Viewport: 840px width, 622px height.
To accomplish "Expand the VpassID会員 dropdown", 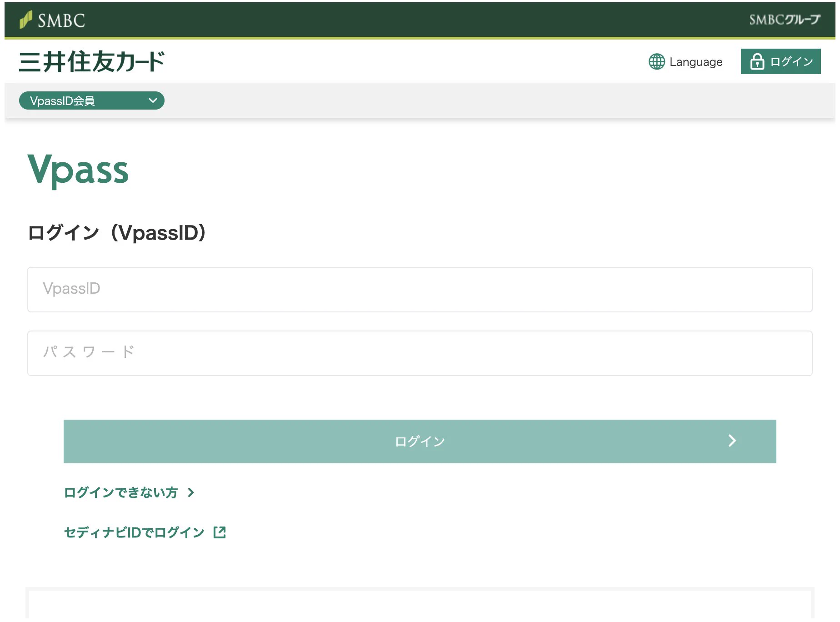I will click(91, 100).
